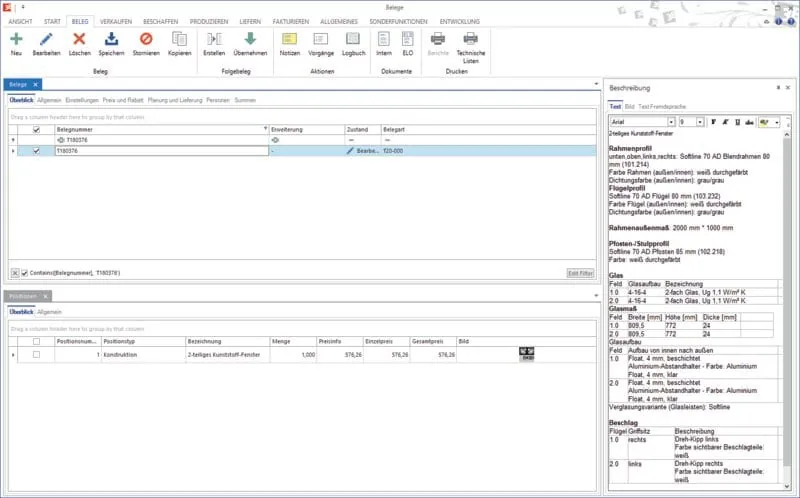800x498 pixels.
Task: Toggle checkbox for Beleg row T180376
Action: 38,152
